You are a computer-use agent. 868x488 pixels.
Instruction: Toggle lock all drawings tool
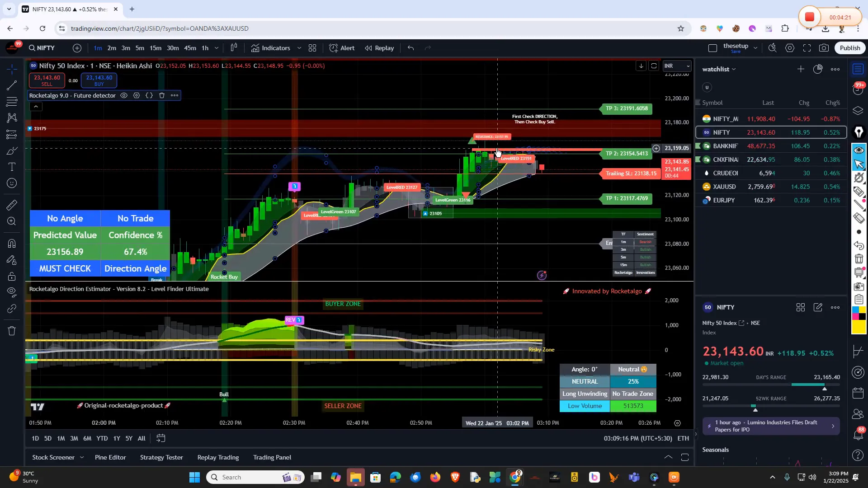(12, 276)
